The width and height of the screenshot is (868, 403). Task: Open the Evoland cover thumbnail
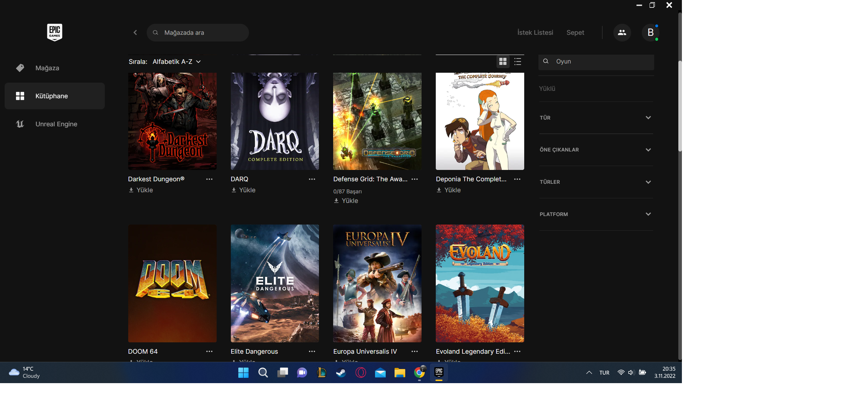click(x=480, y=283)
